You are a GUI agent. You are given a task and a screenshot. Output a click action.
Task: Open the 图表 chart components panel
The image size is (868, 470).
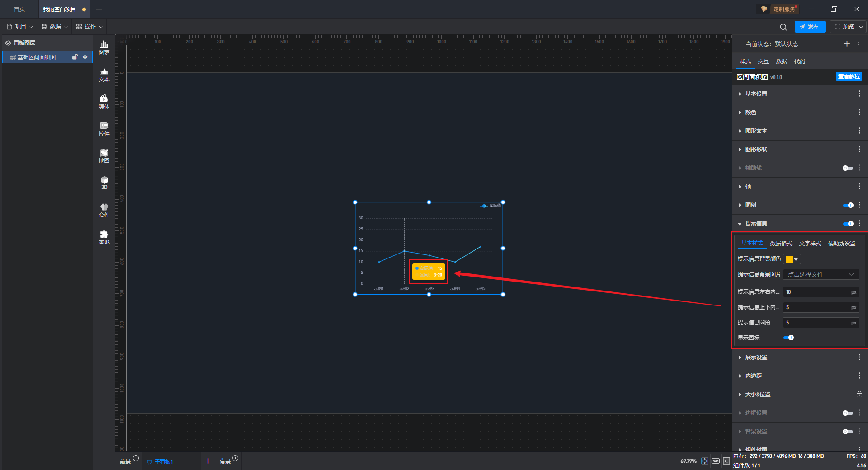104,47
